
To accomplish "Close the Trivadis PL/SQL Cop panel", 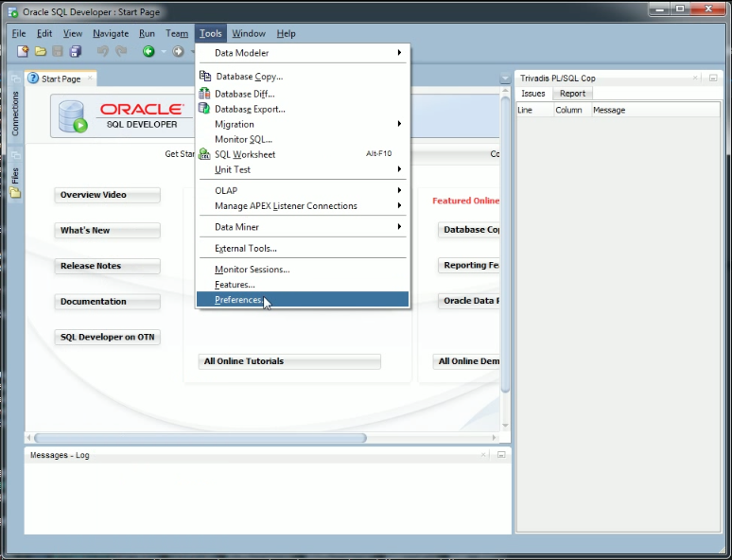I will pos(695,78).
